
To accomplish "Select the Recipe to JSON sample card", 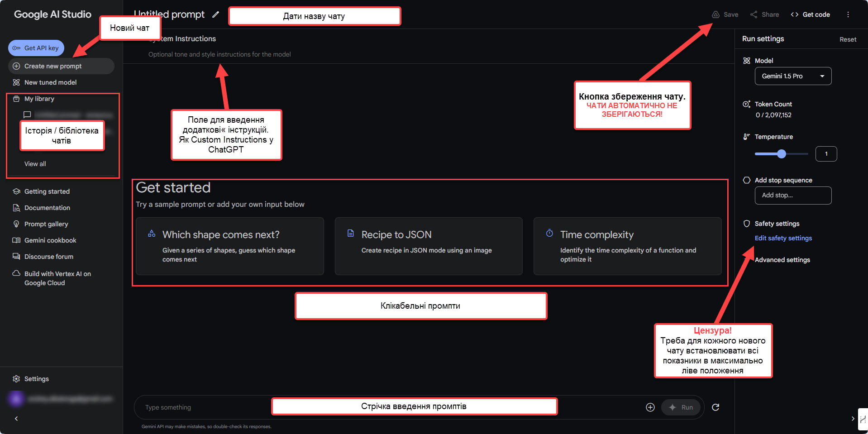I will tap(429, 246).
